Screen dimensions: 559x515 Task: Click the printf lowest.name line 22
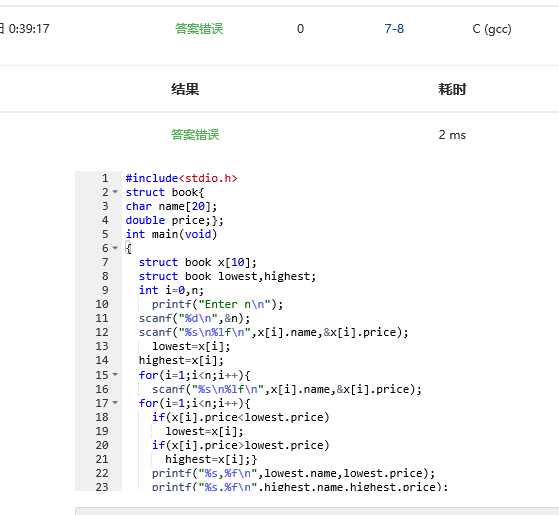coord(293,473)
